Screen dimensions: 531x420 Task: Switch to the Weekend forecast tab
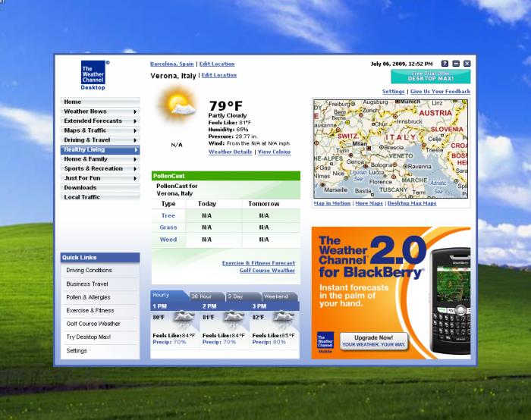point(280,296)
